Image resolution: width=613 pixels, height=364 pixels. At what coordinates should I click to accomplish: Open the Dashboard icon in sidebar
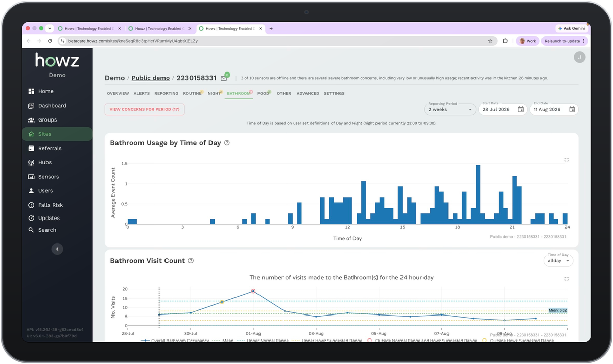pos(32,106)
